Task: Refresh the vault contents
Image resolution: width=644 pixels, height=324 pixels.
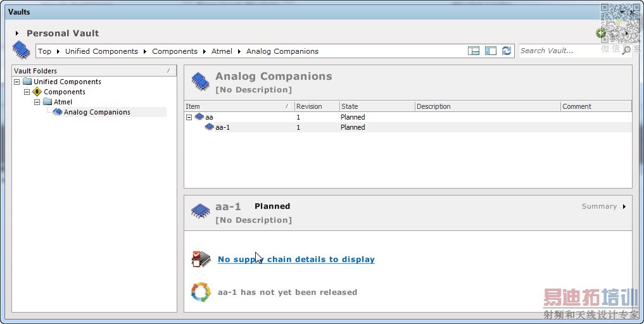Action: (x=507, y=51)
